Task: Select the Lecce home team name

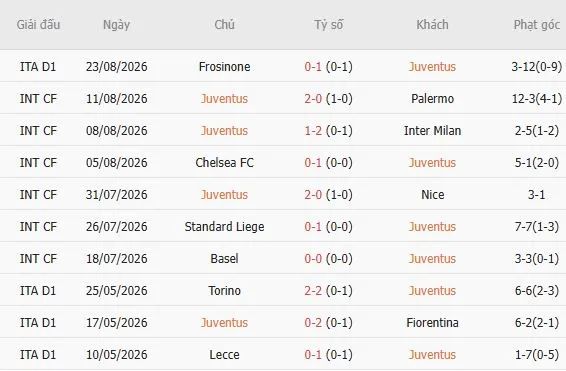Action: coord(224,355)
